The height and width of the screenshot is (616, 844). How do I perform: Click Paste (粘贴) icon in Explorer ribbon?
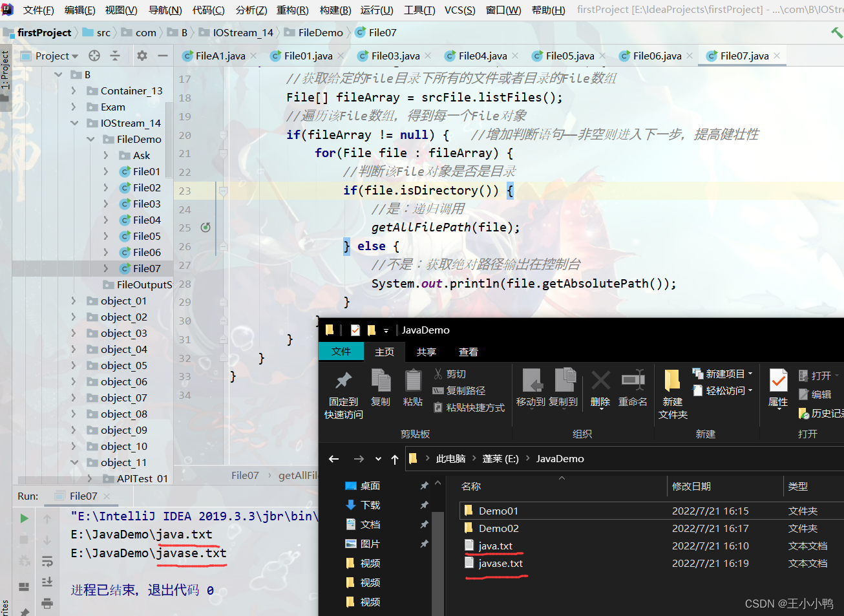(413, 388)
